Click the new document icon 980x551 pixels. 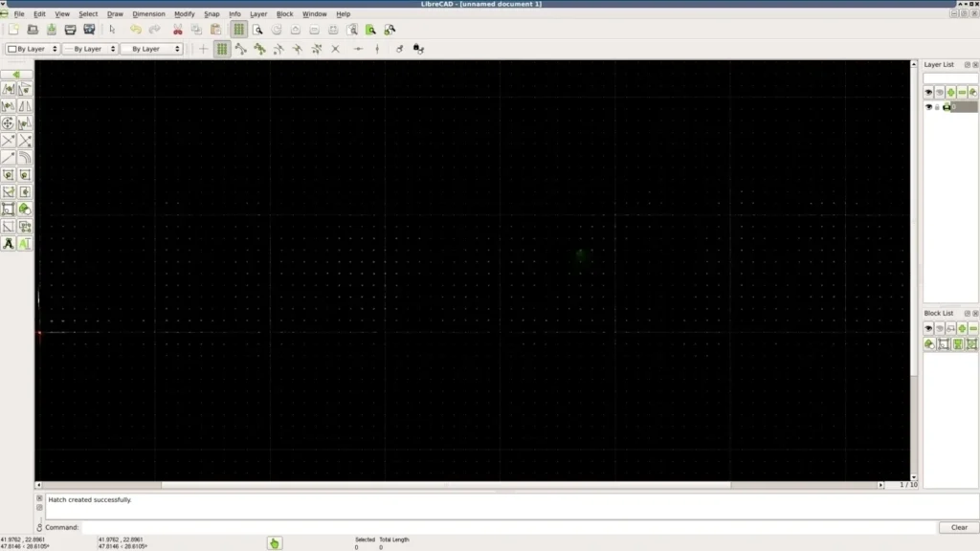(x=13, y=30)
